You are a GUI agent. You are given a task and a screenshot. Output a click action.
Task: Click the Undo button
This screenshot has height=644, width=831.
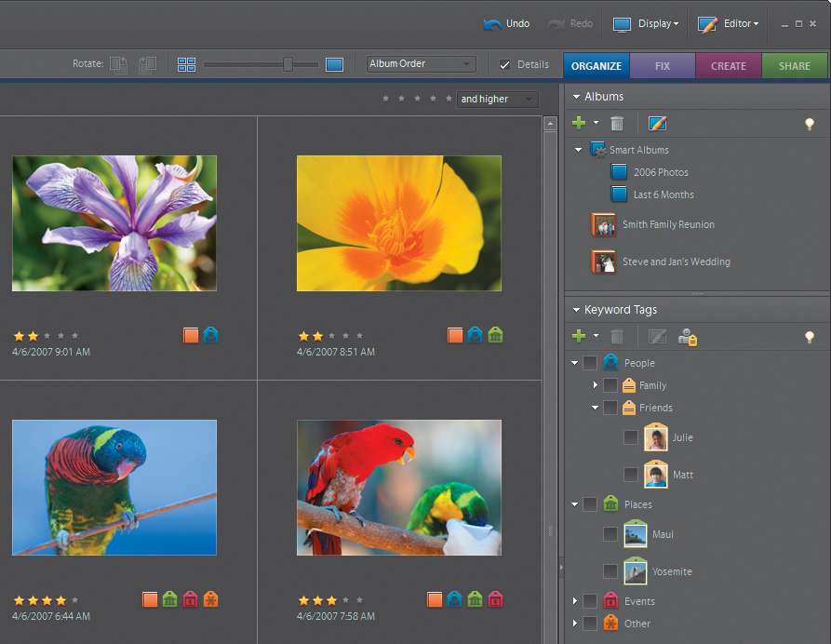[x=507, y=23]
